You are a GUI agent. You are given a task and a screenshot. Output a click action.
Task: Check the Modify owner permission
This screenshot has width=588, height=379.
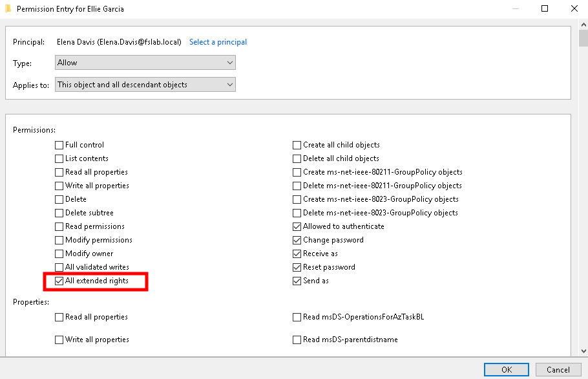59,254
